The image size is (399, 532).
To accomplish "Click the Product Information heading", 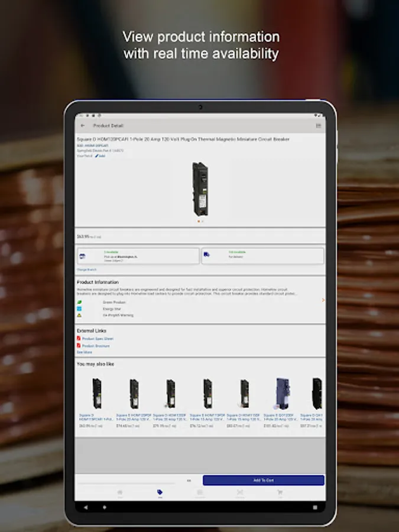I will pyautogui.click(x=98, y=282).
